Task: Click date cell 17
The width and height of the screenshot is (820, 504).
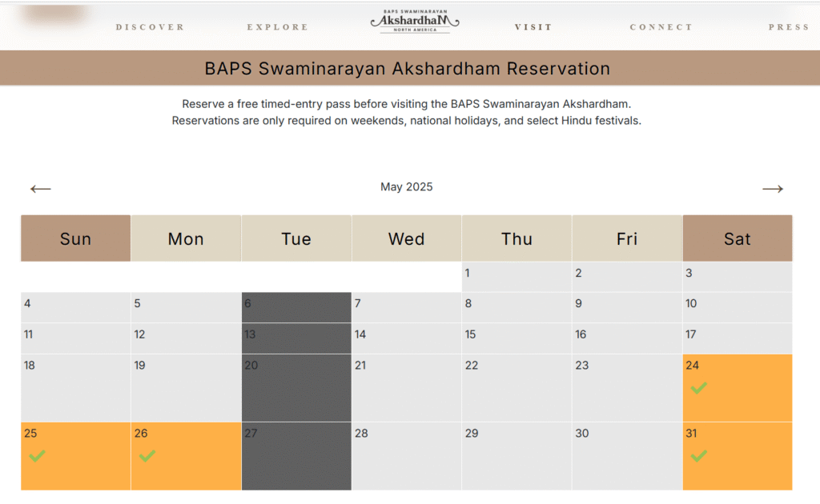Action: pyautogui.click(x=738, y=338)
